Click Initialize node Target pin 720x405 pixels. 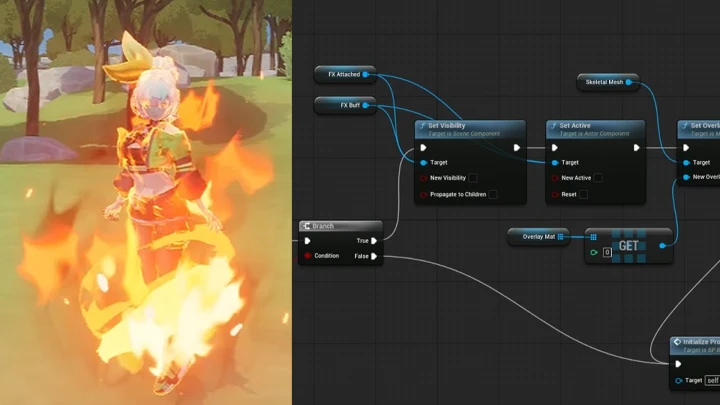(x=678, y=381)
